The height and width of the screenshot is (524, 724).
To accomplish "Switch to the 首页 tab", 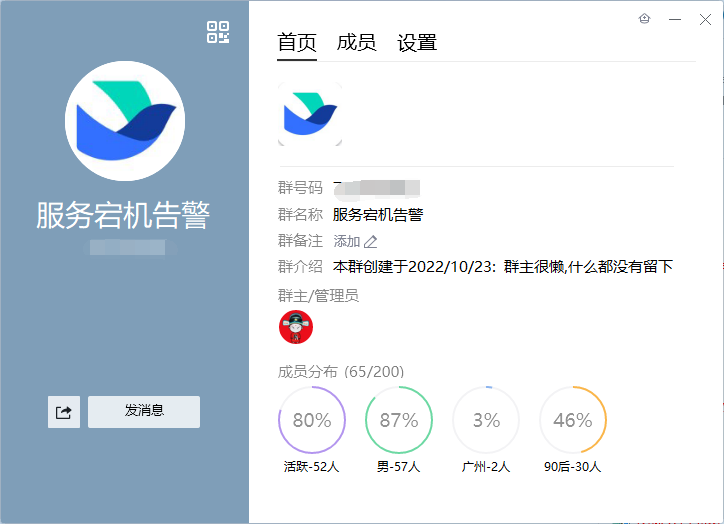I will pyautogui.click(x=297, y=43).
